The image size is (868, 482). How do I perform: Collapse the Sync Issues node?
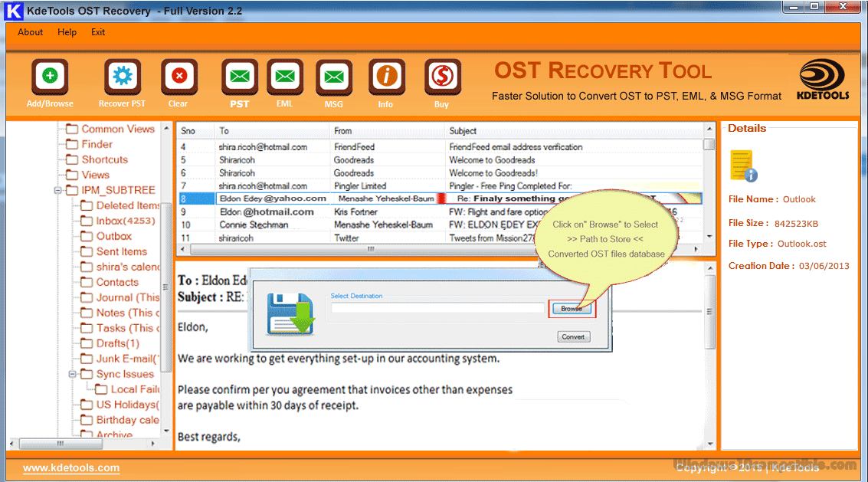click(x=72, y=375)
